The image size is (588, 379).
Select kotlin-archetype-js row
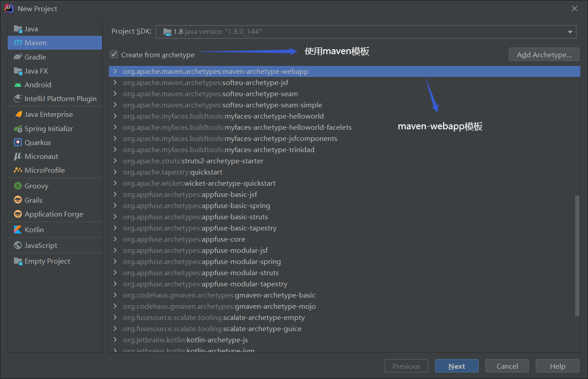[345, 340]
